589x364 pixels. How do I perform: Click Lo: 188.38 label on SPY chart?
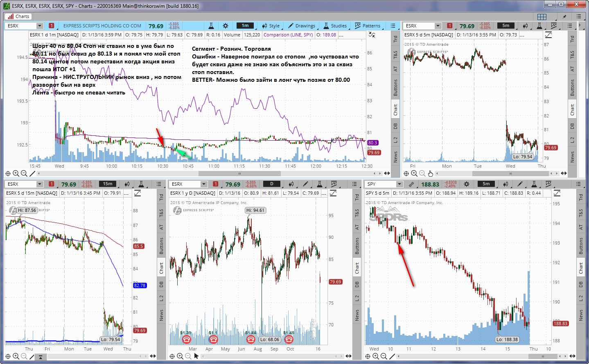pos(507,339)
